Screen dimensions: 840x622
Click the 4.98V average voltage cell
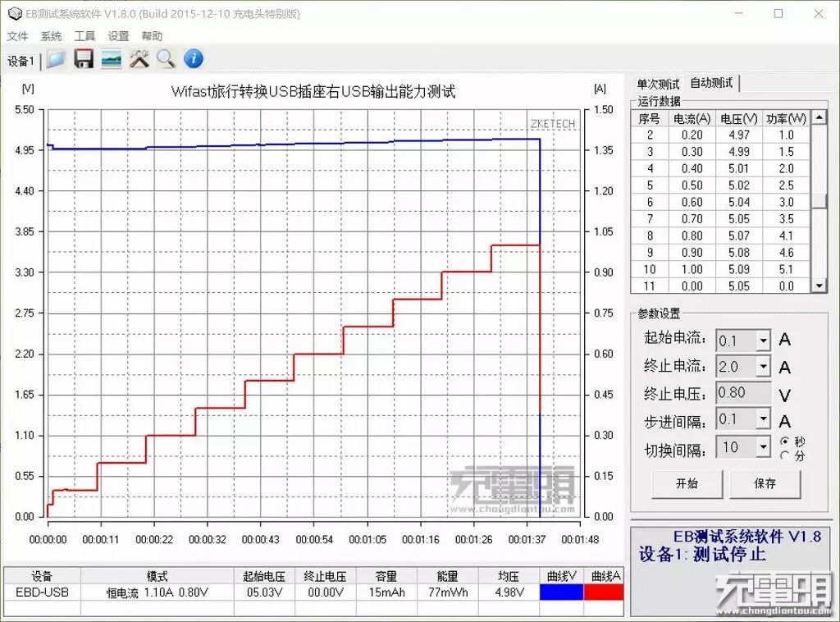click(509, 592)
